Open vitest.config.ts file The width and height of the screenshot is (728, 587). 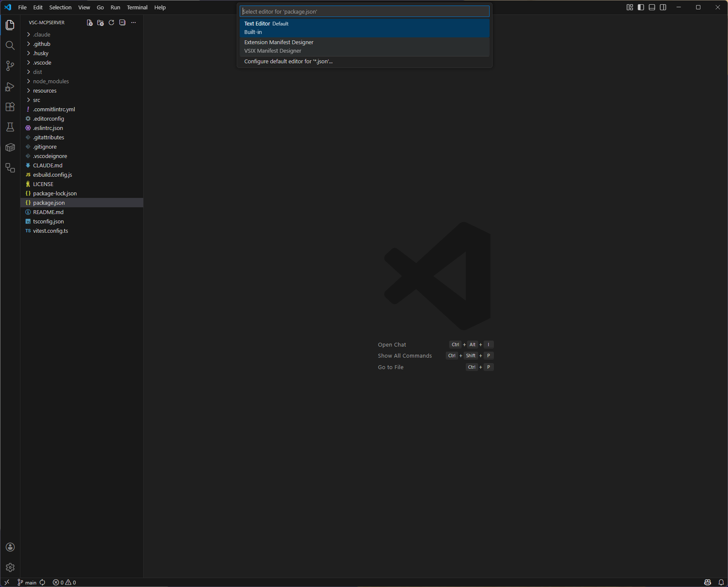82,231
